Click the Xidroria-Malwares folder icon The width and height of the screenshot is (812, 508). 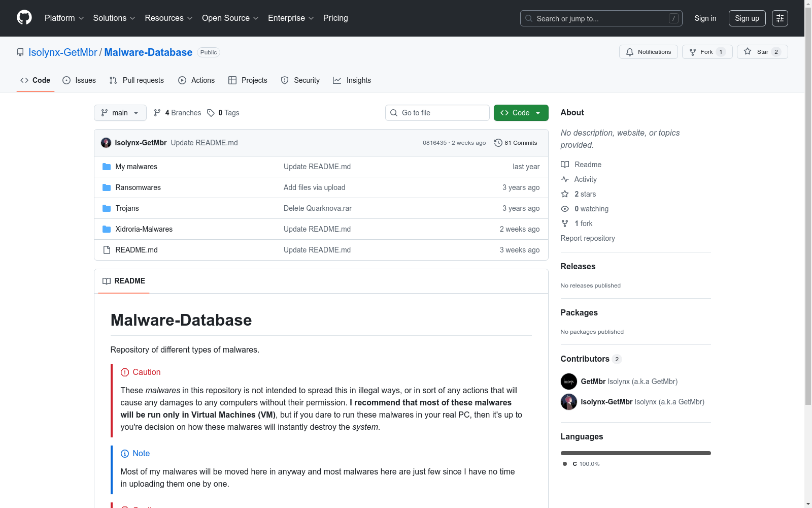(x=107, y=229)
